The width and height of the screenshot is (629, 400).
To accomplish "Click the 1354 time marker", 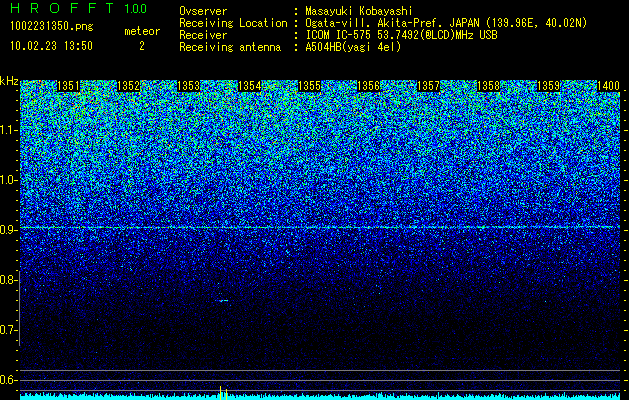I will (250, 86).
